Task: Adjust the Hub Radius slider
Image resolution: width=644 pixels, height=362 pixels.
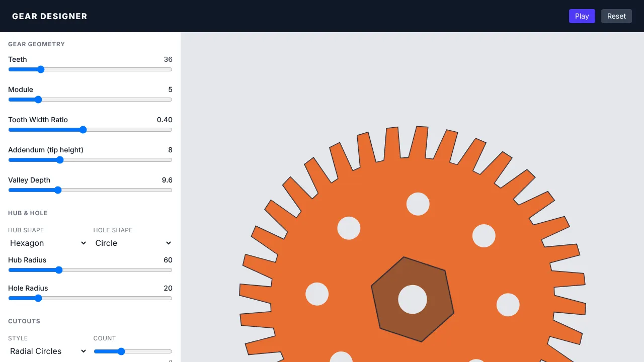Action: point(90,270)
